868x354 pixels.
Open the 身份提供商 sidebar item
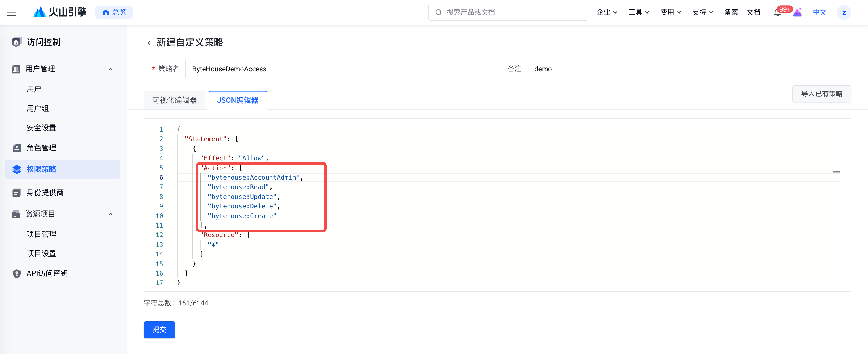pos(45,192)
